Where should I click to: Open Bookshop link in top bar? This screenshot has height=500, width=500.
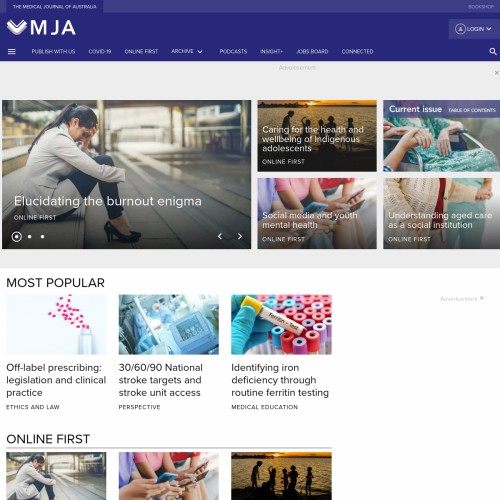481,7
